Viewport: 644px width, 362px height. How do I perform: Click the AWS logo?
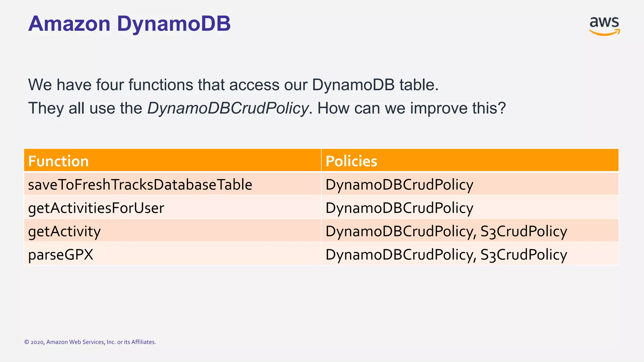click(x=604, y=26)
